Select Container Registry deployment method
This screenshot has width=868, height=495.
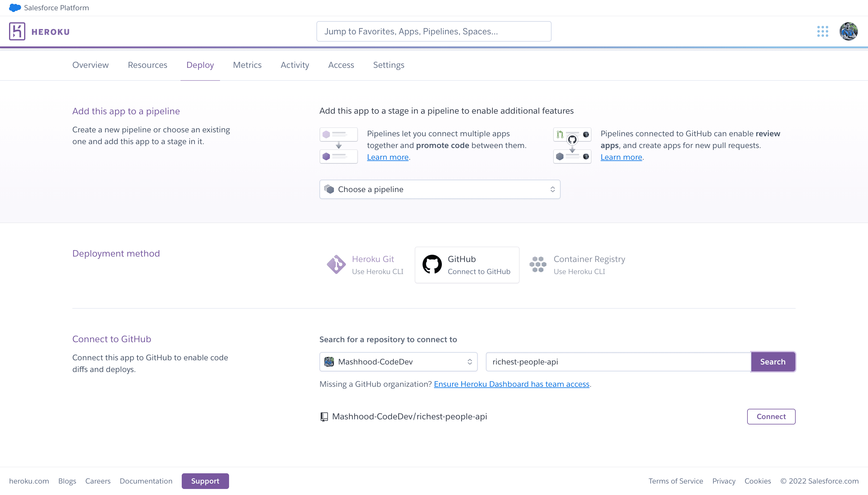(x=577, y=265)
